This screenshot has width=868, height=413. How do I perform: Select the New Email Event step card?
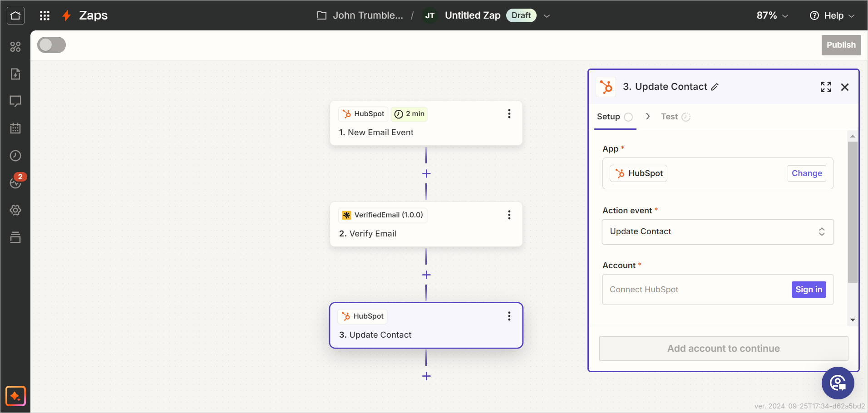426,123
